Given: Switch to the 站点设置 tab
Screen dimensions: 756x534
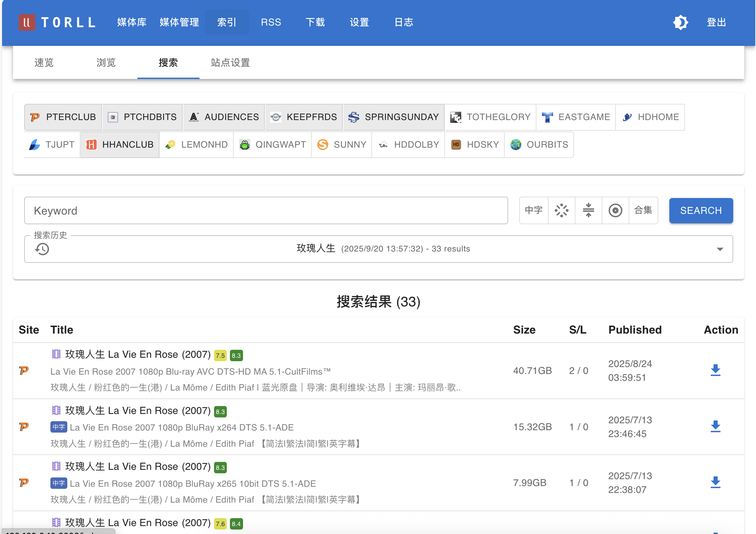Looking at the screenshot, I should (230, 63).
